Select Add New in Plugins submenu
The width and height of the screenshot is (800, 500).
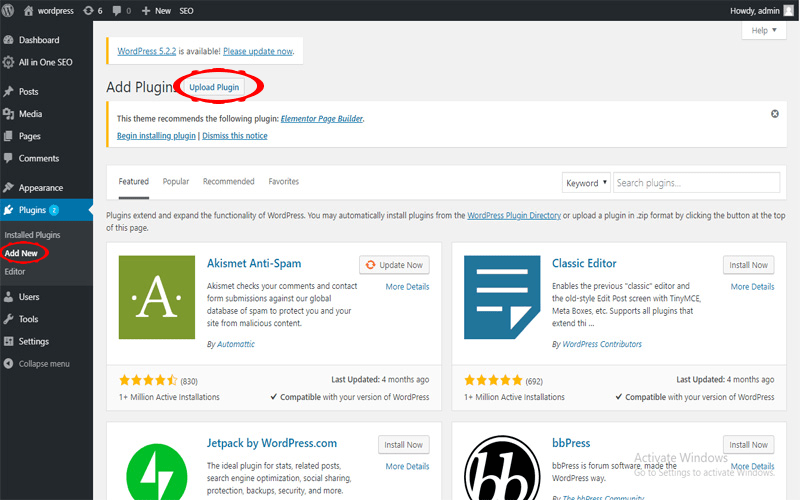tap(21, 253)
